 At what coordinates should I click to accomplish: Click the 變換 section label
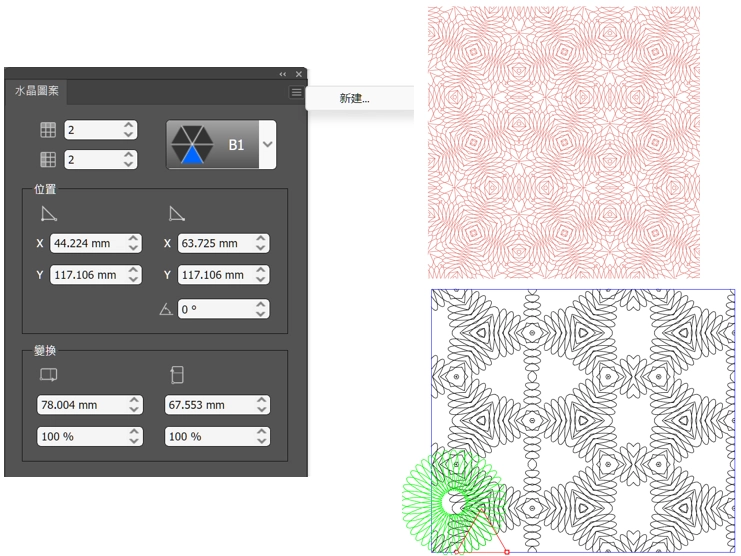coord(45,351)
